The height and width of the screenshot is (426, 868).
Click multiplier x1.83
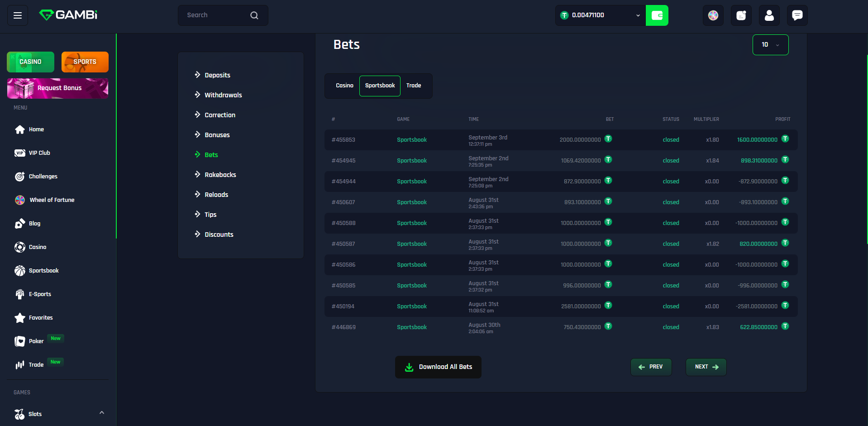pyautogui.click(x=713, y=327)
